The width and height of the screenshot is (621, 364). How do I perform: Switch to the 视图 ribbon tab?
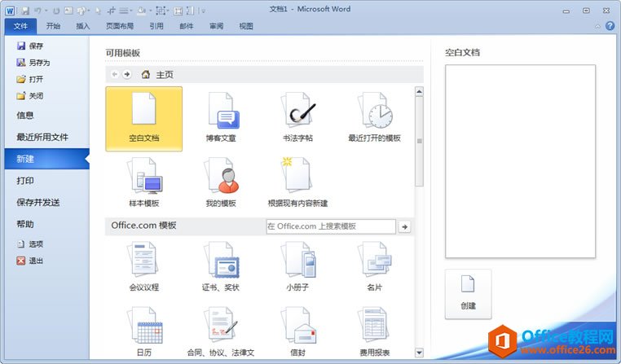[x=246, y=26]
